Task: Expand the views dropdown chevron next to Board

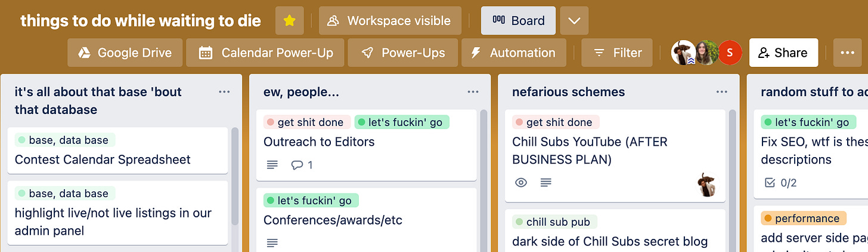Action: pos(574,21)
